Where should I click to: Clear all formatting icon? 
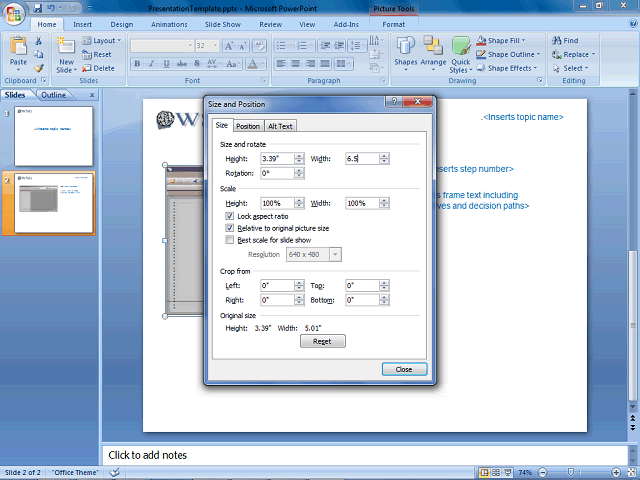point(259,46)
